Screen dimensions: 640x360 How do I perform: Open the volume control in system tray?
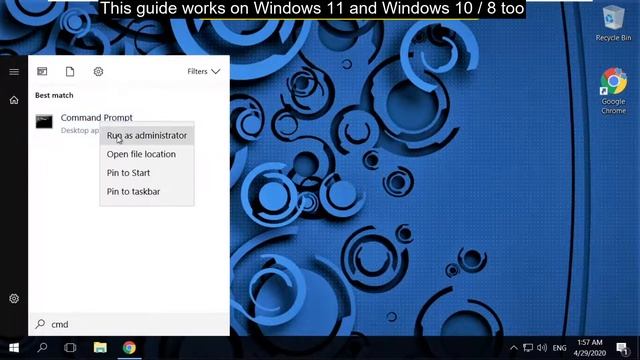(542, 348)
